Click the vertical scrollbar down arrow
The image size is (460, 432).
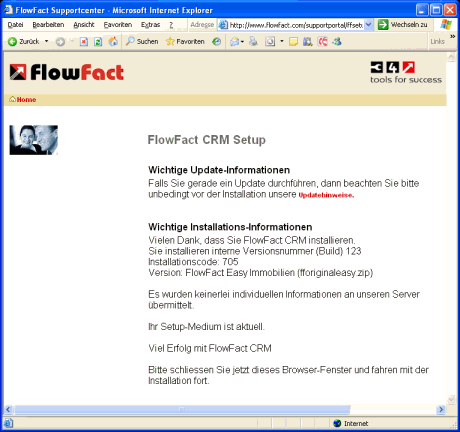[452, 400]
